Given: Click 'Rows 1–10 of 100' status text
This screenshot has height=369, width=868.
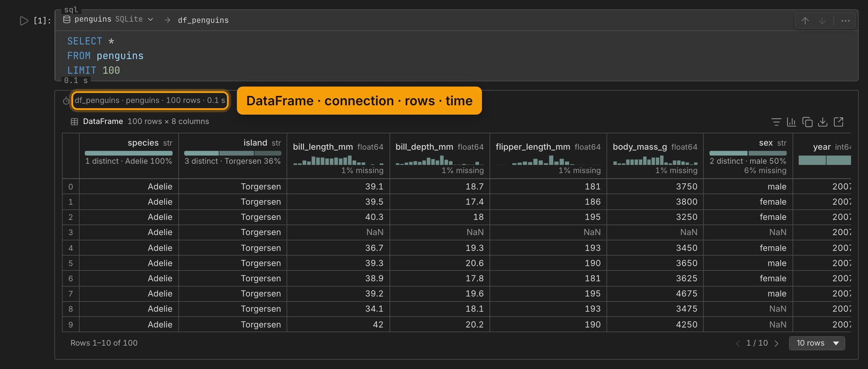Looking at the screenshot, I should (x=104, y=343).
